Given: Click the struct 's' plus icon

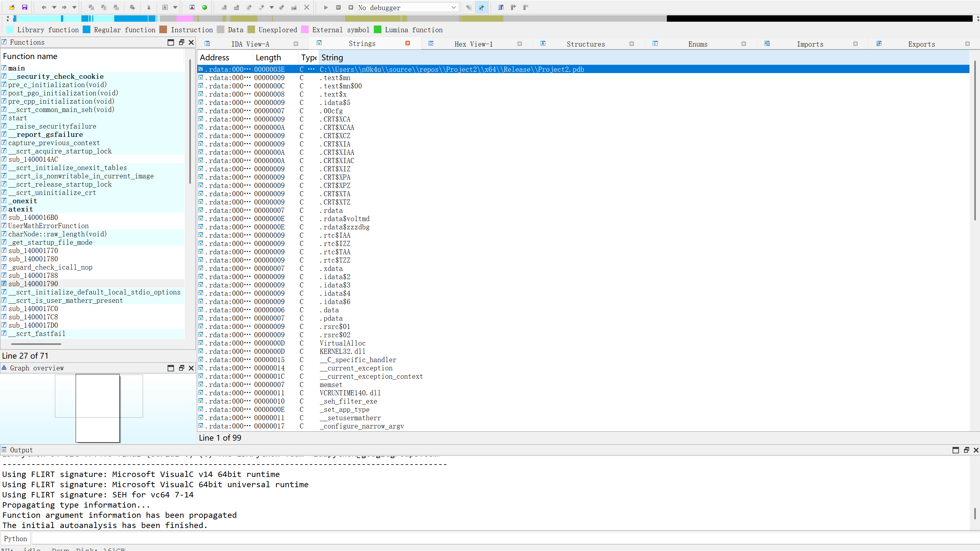Looking at the screenshot, I should pyautogui.click(x=261, y=7).
